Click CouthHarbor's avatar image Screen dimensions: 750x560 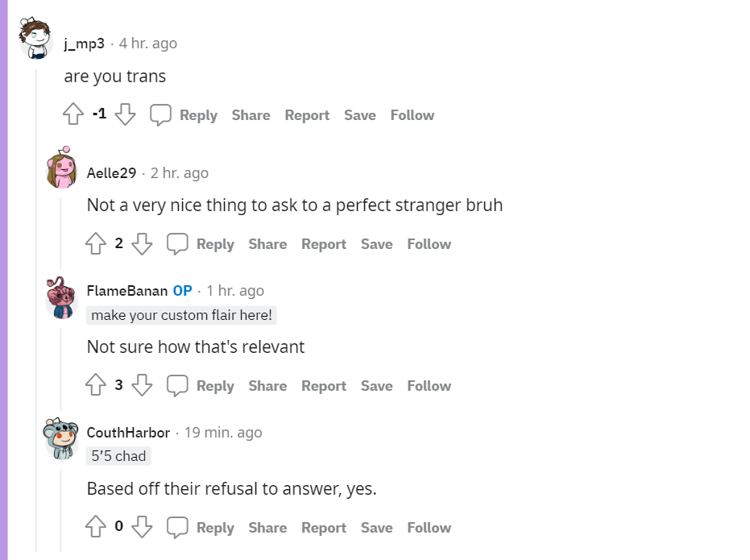click(x=60, y=438)
